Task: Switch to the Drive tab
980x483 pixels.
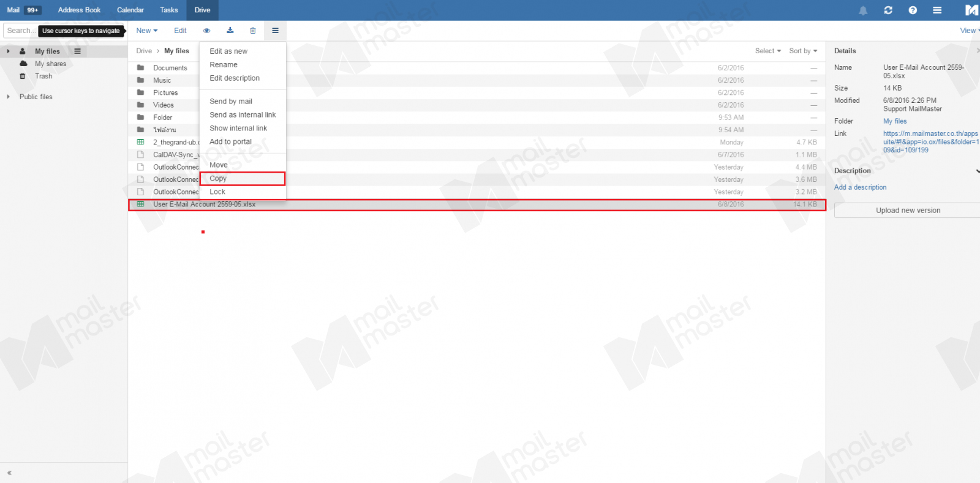Action: [x=202, y=10]
